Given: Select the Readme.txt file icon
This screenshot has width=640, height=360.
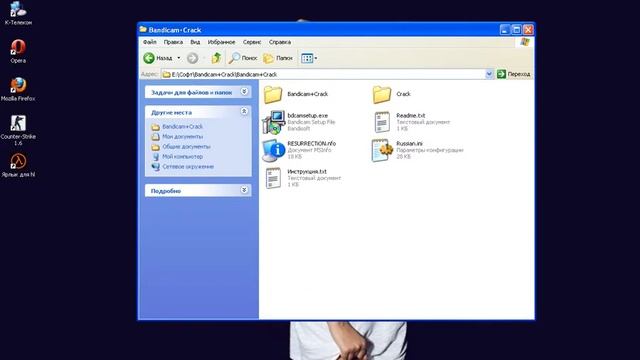Looking at the screenshot, I should (382, 122).
